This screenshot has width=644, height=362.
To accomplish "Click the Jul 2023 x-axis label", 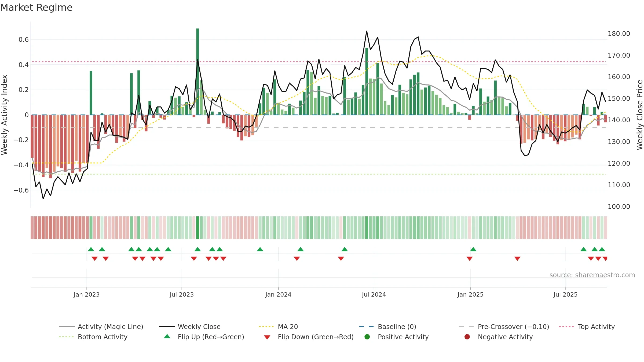I will pos(182,295).
